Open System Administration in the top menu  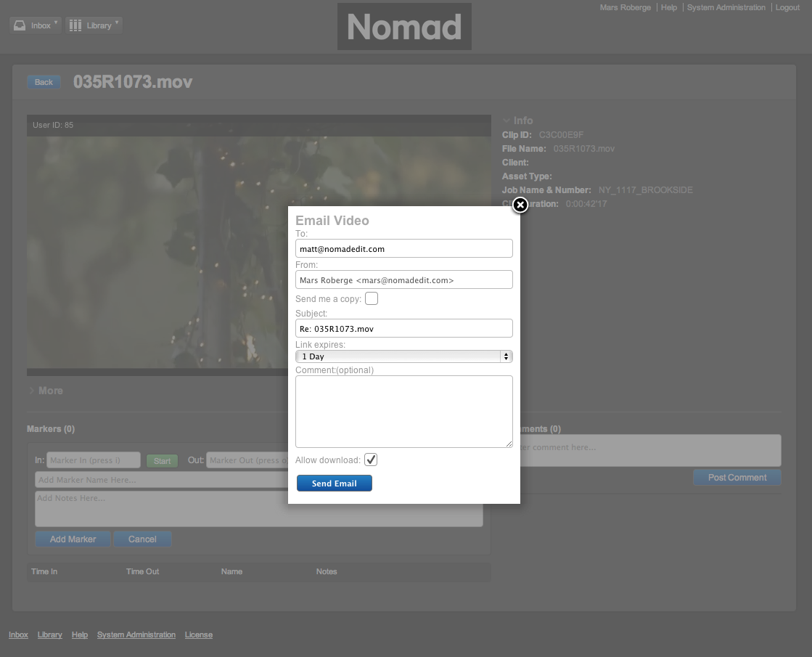[x=726, y=7]
